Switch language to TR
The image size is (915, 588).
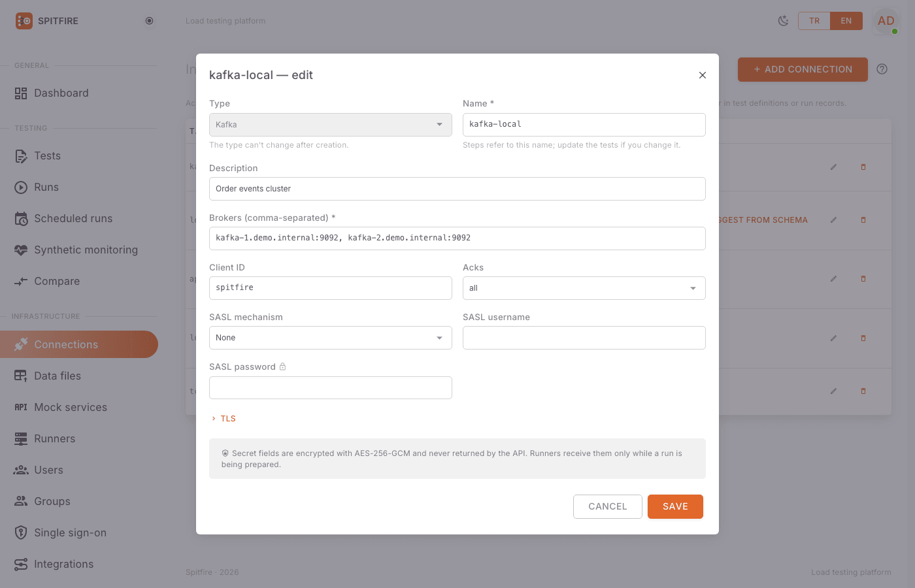[814, 21]
